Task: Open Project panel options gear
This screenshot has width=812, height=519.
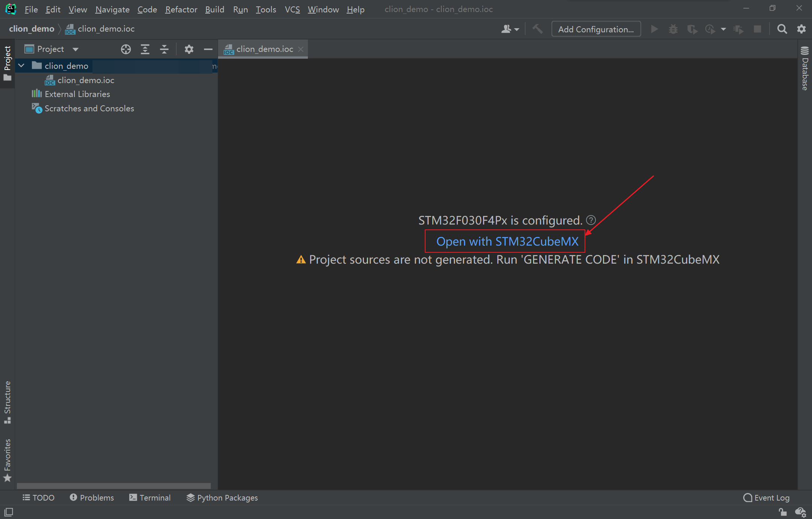Action: pyautogui.click(x=189, y=49)
